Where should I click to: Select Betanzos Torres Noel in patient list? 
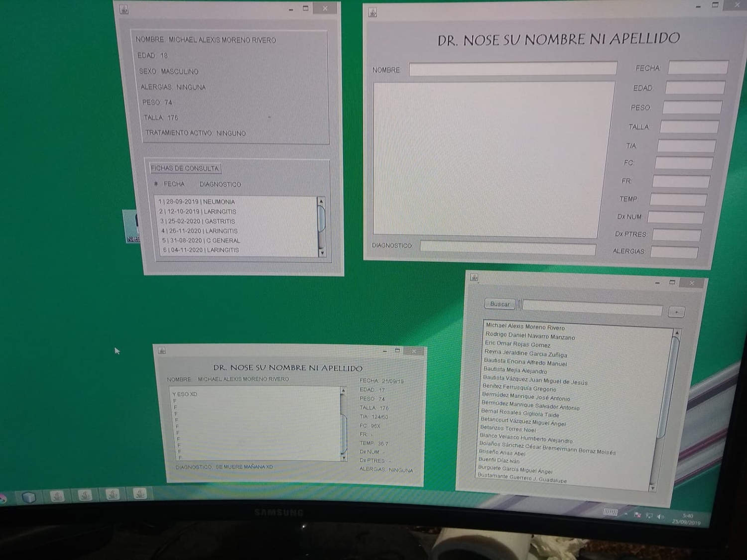pyautogui.click(x=507, y=429)
